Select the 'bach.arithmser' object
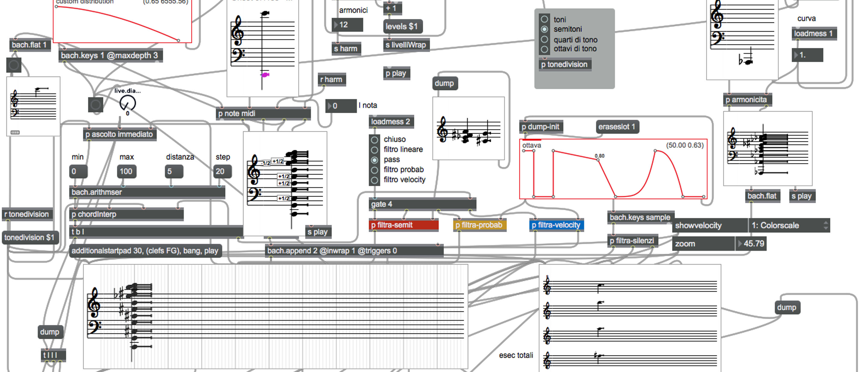This screenshot has height=372, width=868. click(x=147, y=192)
